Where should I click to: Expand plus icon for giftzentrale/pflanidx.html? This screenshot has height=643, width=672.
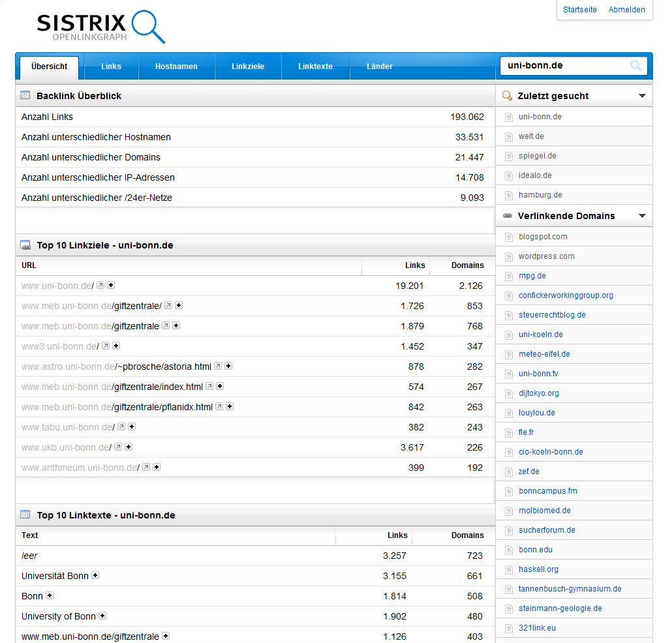click(x=230, y=406)
